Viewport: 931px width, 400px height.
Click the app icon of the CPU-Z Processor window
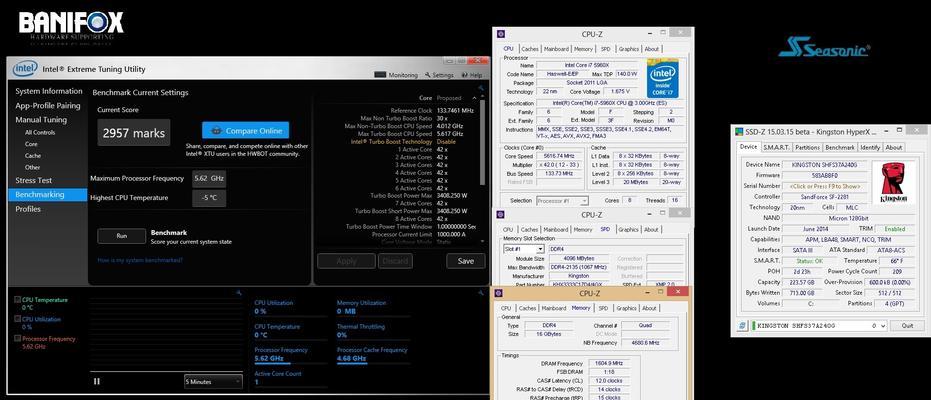pyautogui.click(x=501, y=34)
